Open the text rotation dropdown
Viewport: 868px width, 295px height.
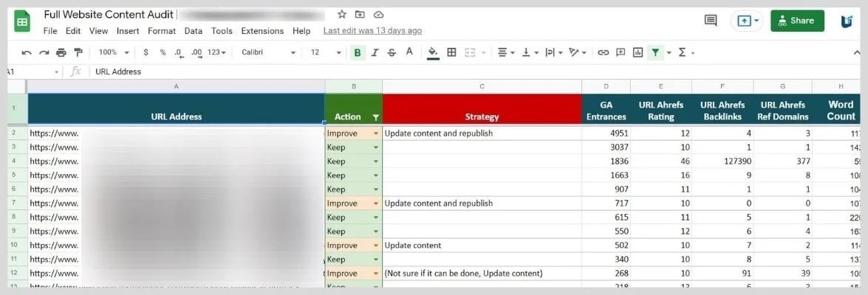click(x=578, y=52)
